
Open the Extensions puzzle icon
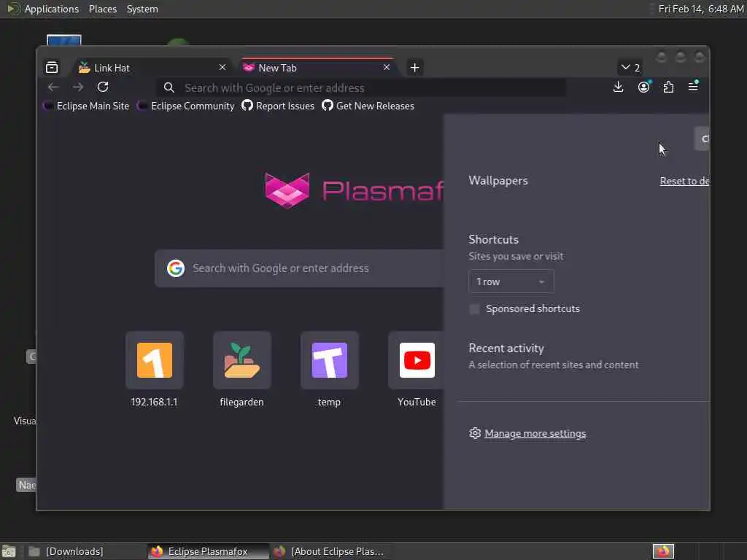pos(668,87)
